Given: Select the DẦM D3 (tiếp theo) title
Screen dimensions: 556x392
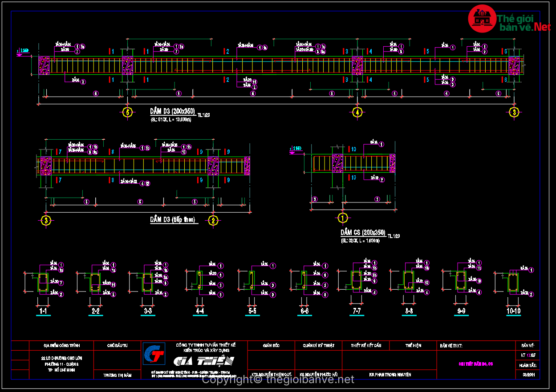Looking at the screenshot, I should tap(172, 220).
